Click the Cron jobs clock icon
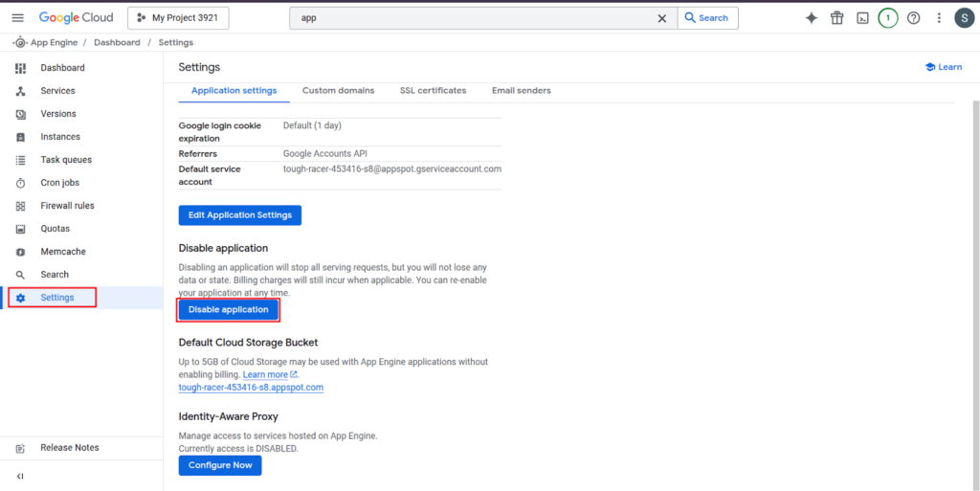This screenshot has height=491, width=980. [x=21, y=183]
